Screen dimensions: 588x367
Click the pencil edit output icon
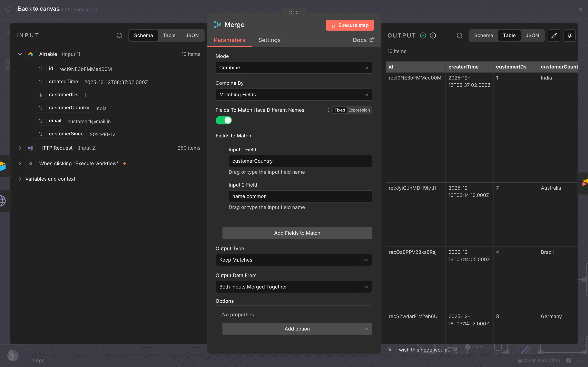pos(554,35)
